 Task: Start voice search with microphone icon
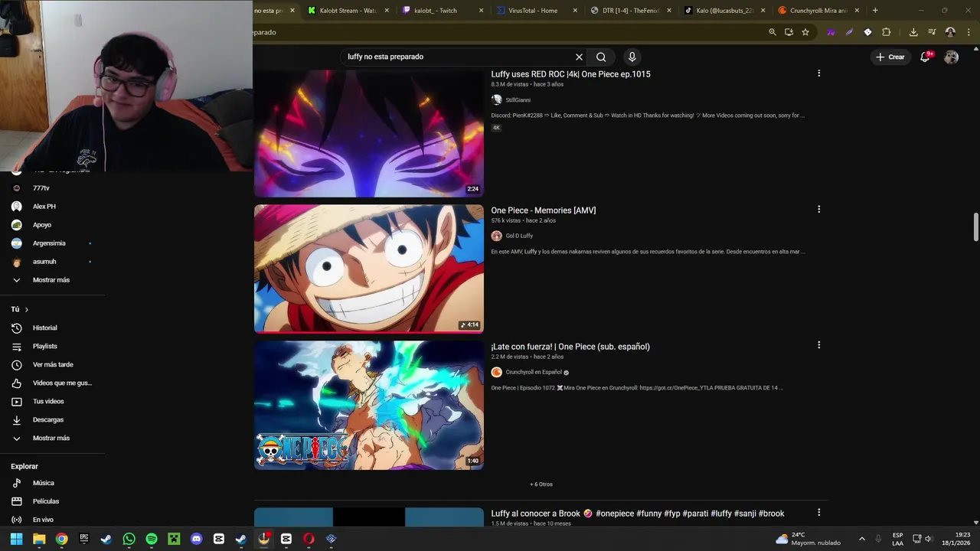[x=632, y=57]
